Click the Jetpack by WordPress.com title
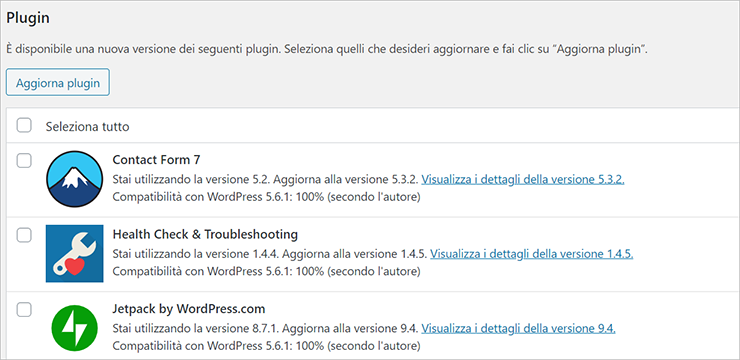Viewport: 740px width, 360px height. pos(189,309)
